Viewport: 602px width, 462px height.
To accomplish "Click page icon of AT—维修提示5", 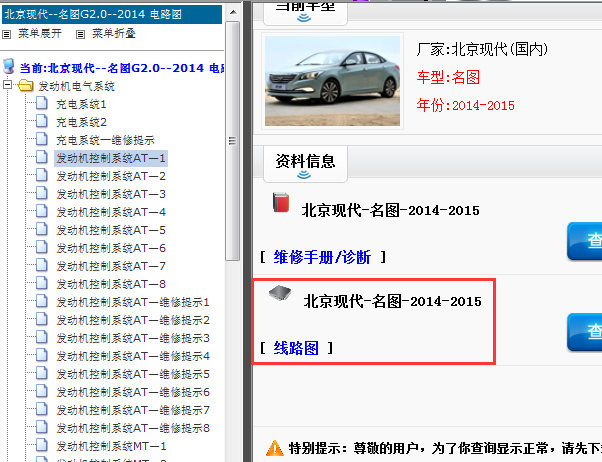I will 41,373.
